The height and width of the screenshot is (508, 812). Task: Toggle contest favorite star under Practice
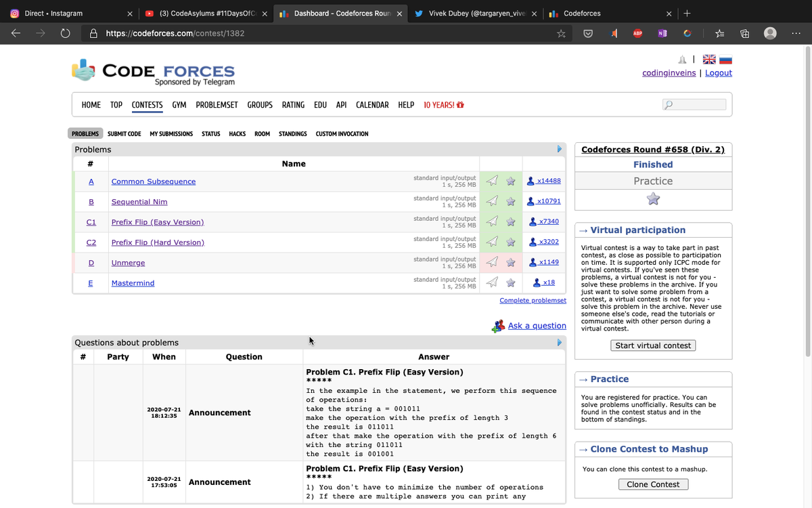653,198
